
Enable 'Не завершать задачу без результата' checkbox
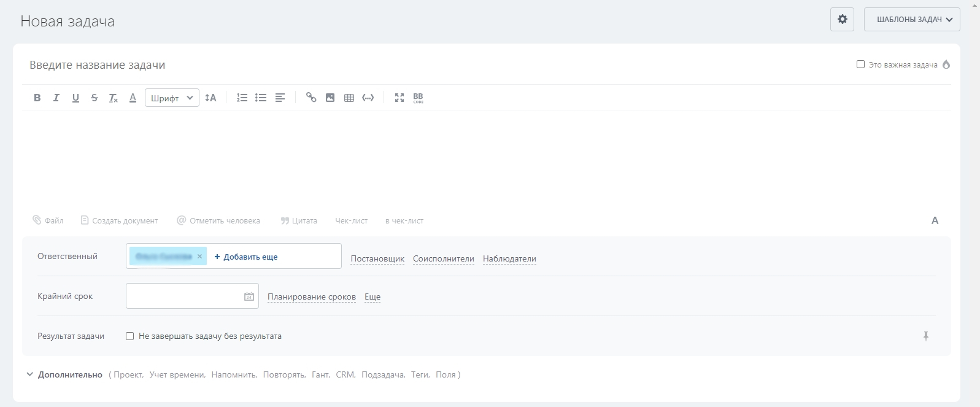[130, 336]
